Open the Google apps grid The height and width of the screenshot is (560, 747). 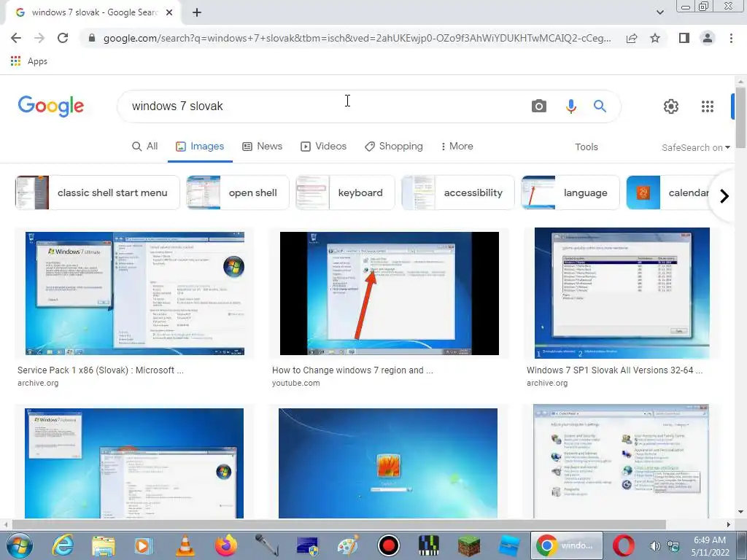click(708, 106)
